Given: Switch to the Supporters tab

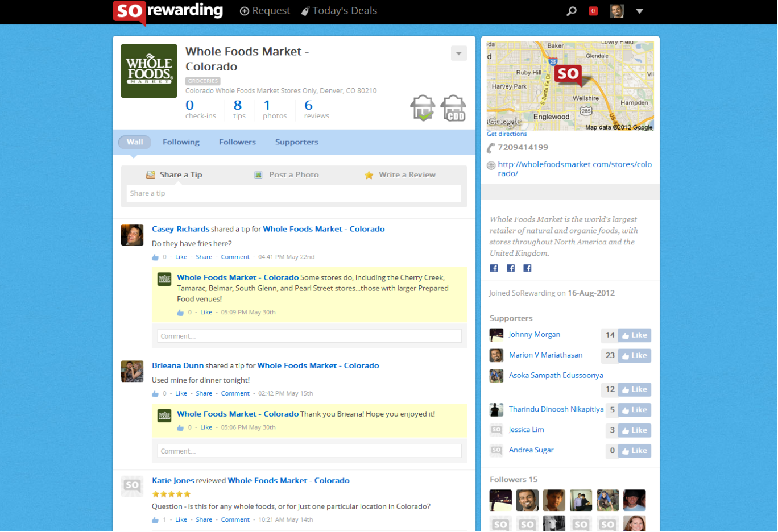Looking at the screenshot, I should pos(297,142).
